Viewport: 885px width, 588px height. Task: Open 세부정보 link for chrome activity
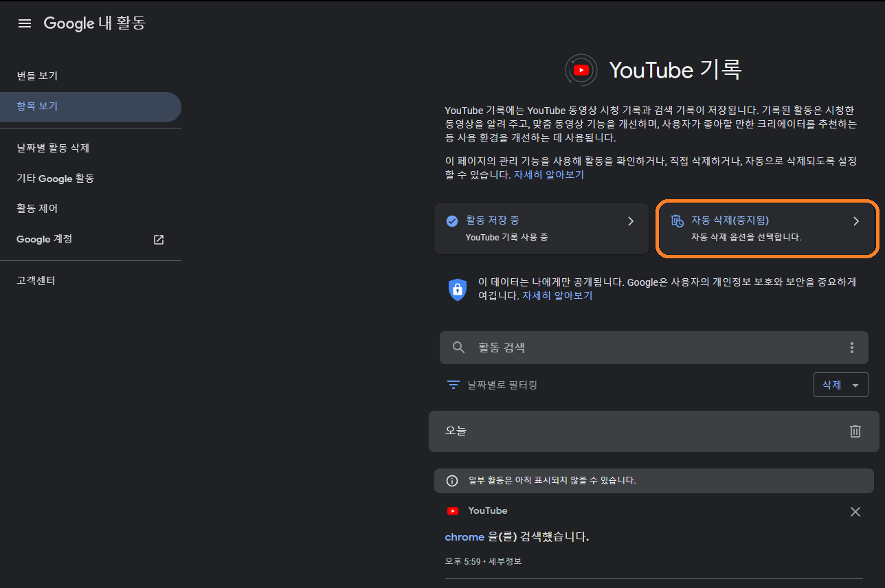(505, 561)
